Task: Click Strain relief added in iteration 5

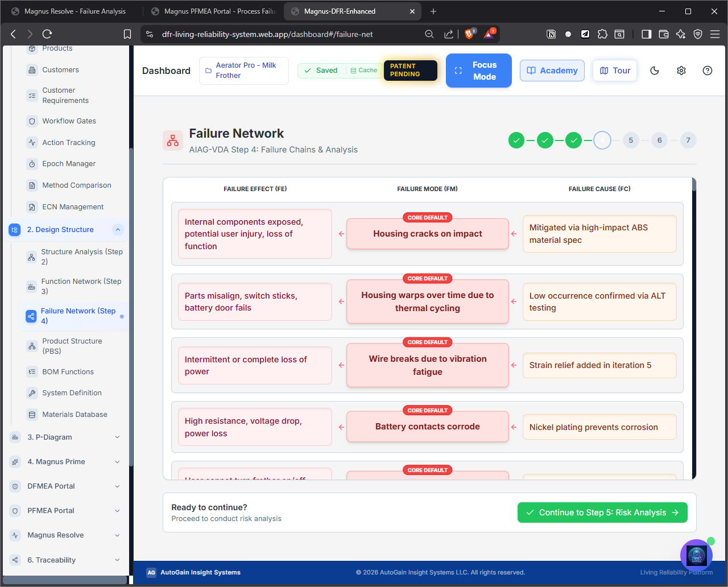Action: 599,365
